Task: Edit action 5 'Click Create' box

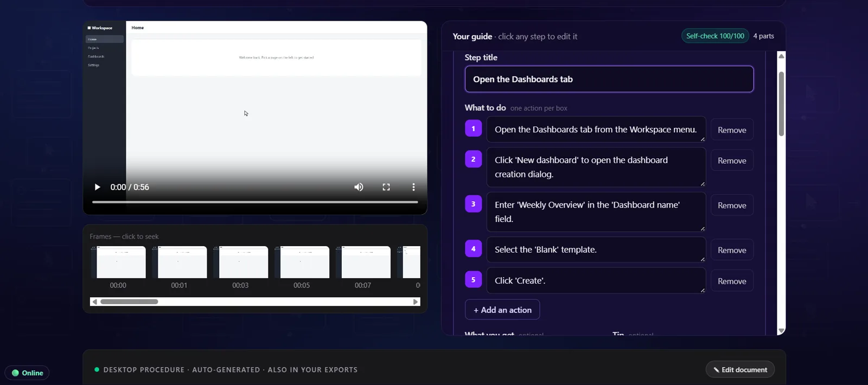Action: pyautogui.click(x=596, y=280)
